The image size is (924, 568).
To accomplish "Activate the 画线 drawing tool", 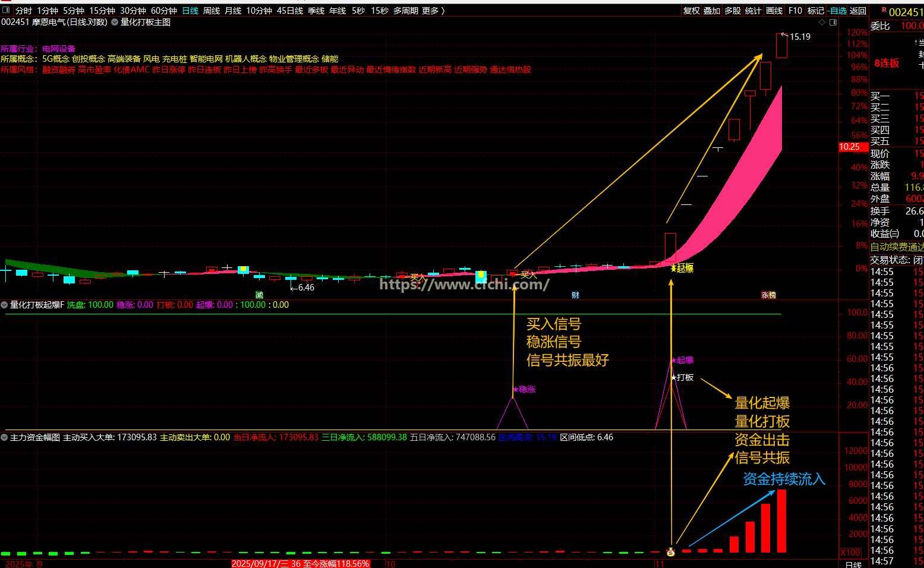I will 774,11.
